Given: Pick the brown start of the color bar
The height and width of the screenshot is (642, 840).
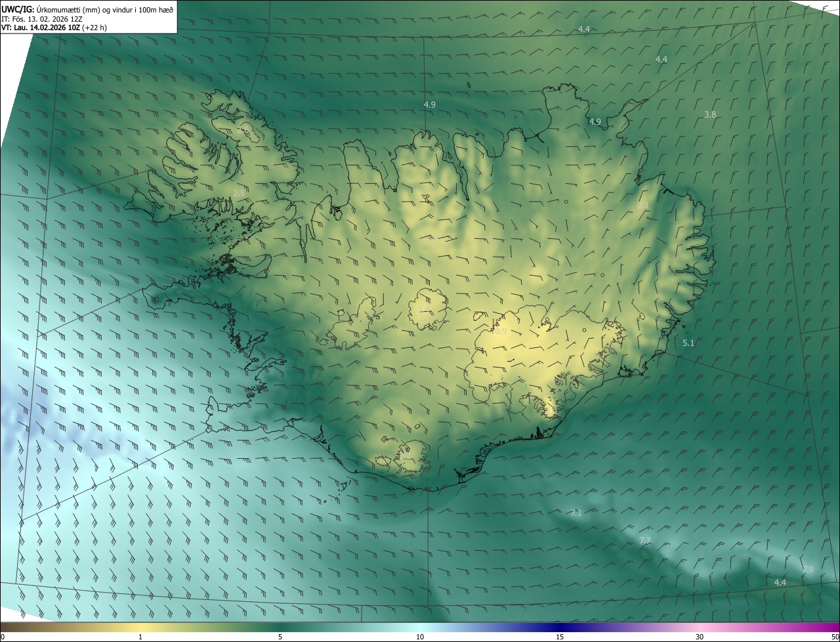Looking at the screenshot, I should point(13,627).
